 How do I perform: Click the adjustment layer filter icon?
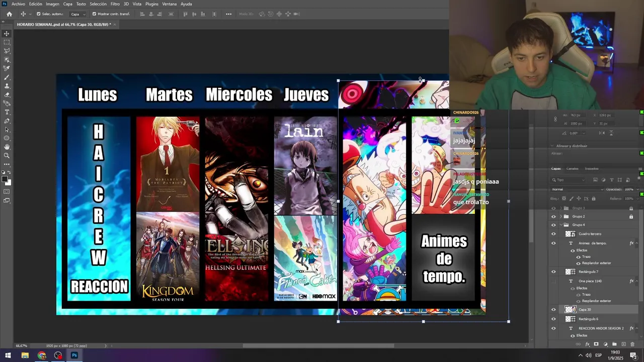click(x=603, y=180)
